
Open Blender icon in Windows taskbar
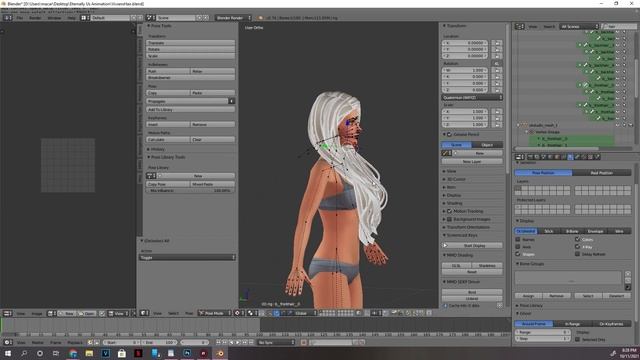(x=220, y=353)
